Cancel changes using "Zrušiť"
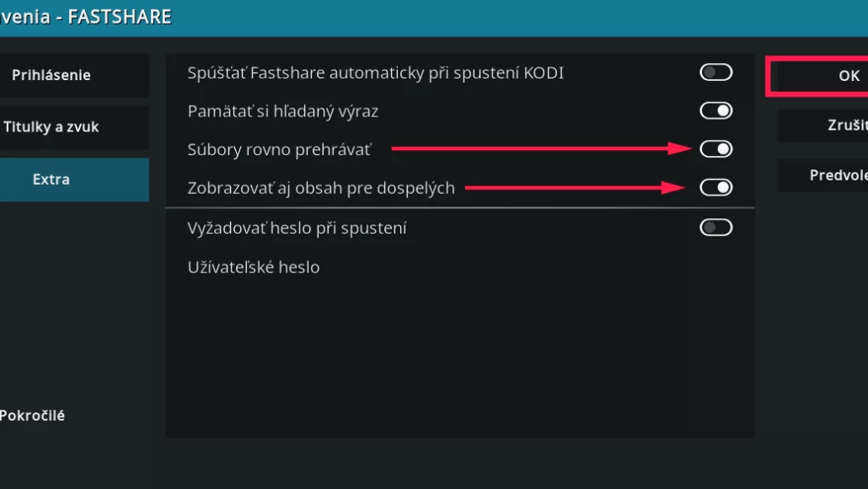Viewport: 868px width, 489px height. tap(845, 125)
